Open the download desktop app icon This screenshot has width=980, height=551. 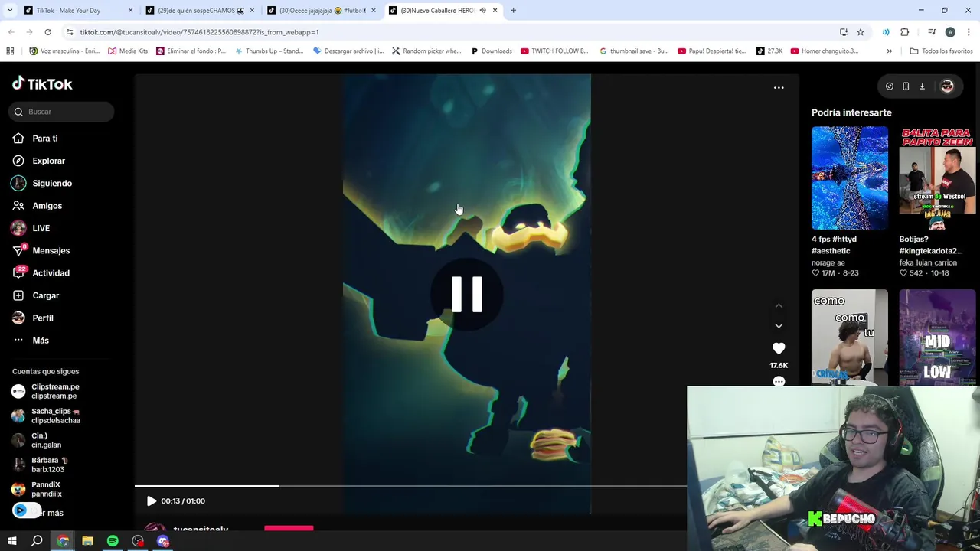click(922, 86)
